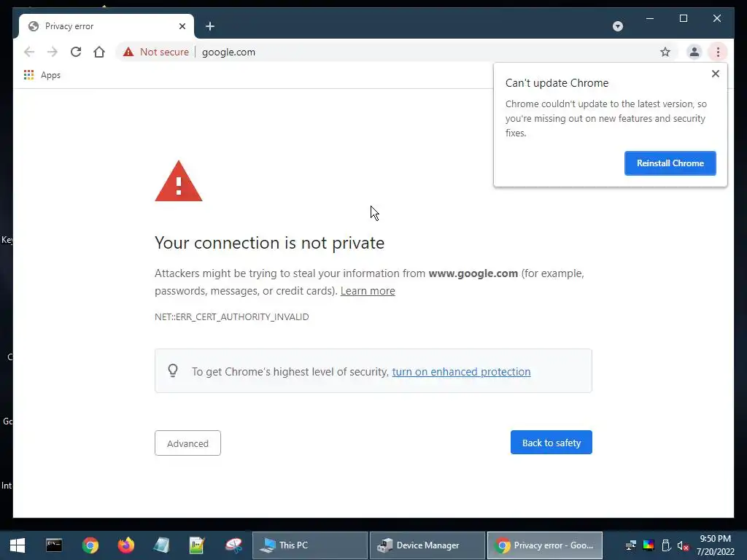Click the USB device tray icon
747x560 pixels.
tap(666, 545)
